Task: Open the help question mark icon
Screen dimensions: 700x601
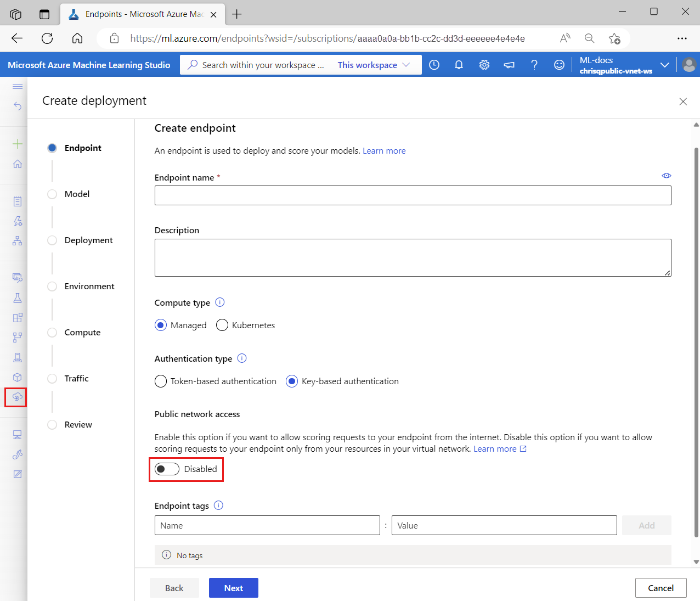Action: pyautogui.click(x=534, y=65)
